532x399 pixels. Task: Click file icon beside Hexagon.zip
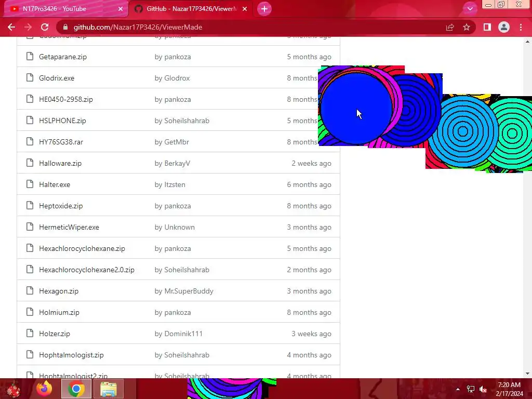[30, 291]
